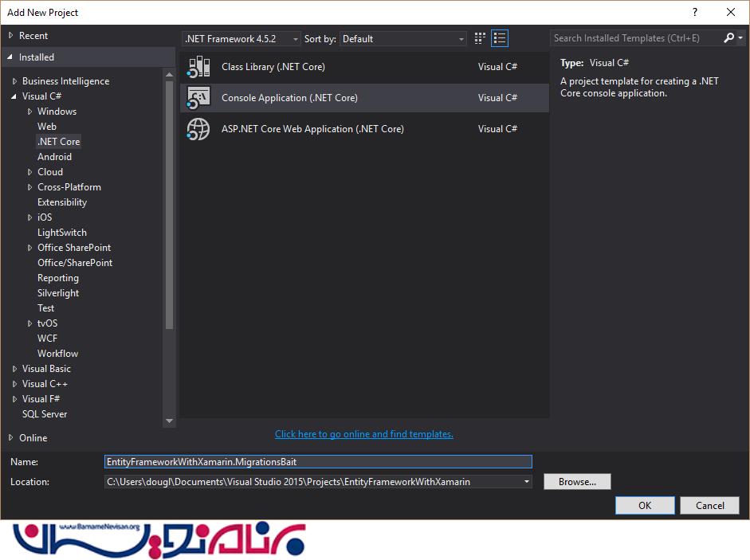Click the Browse... button

click(577, 482)
